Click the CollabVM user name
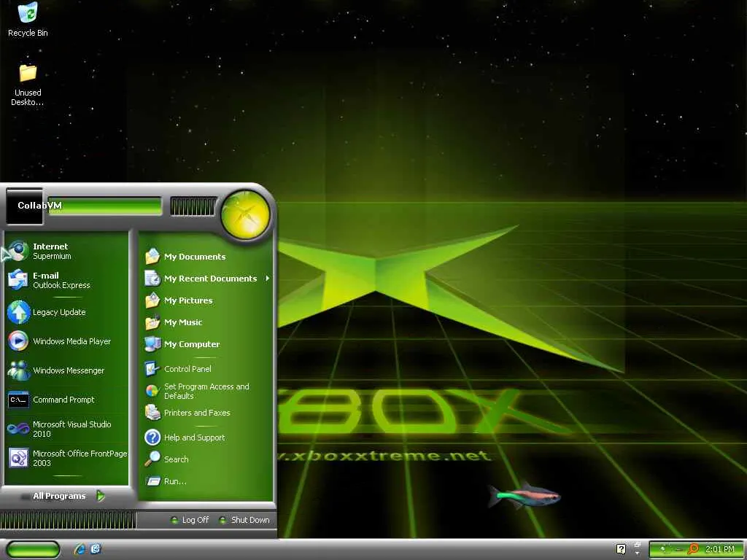This screenshot has width=747, height=560. 39,205
